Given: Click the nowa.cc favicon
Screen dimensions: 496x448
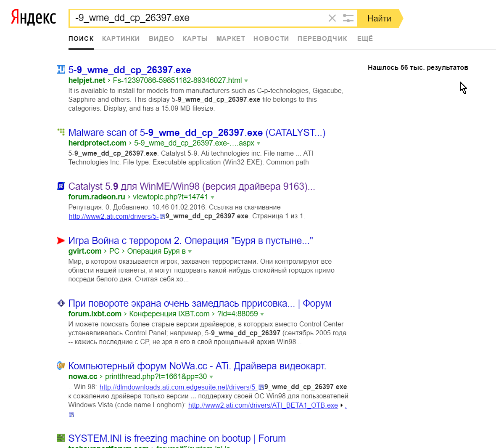Looking at the screenshot, I should (61, 366).
